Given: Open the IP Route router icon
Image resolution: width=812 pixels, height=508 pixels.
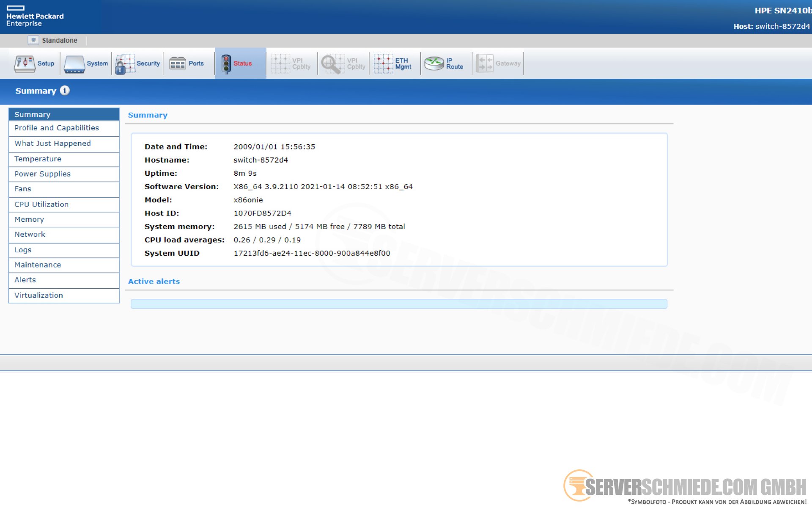Looking at the screenshot, I should click(x=434, y=63).
